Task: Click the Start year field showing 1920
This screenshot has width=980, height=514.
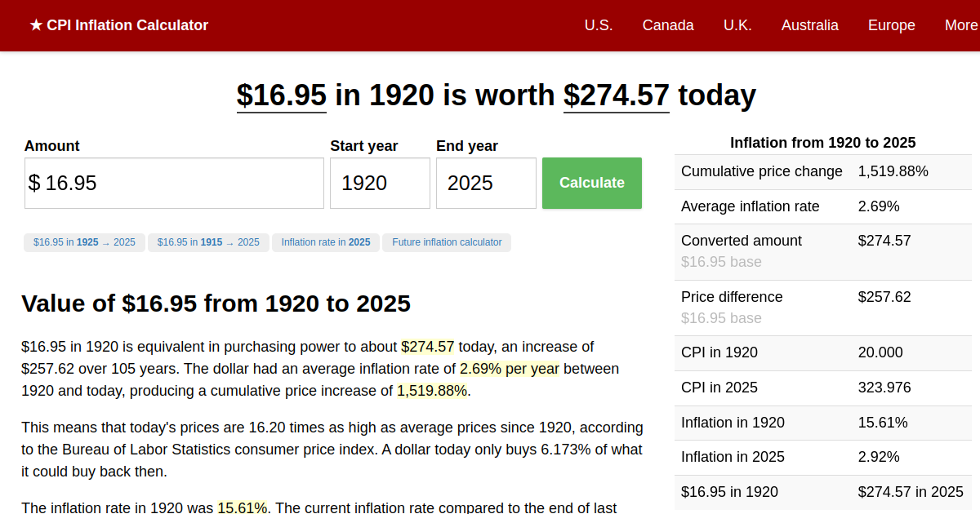Action: (380, 183)
